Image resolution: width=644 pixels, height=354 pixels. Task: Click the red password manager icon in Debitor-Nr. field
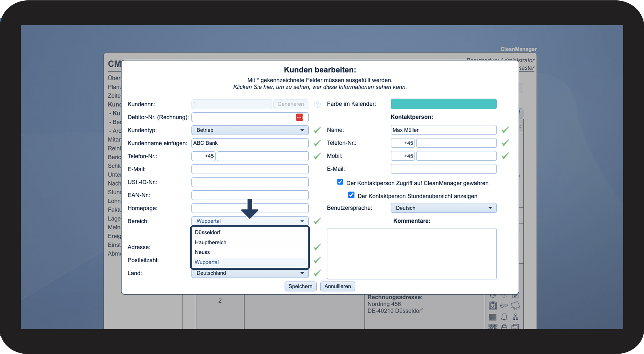299,117
